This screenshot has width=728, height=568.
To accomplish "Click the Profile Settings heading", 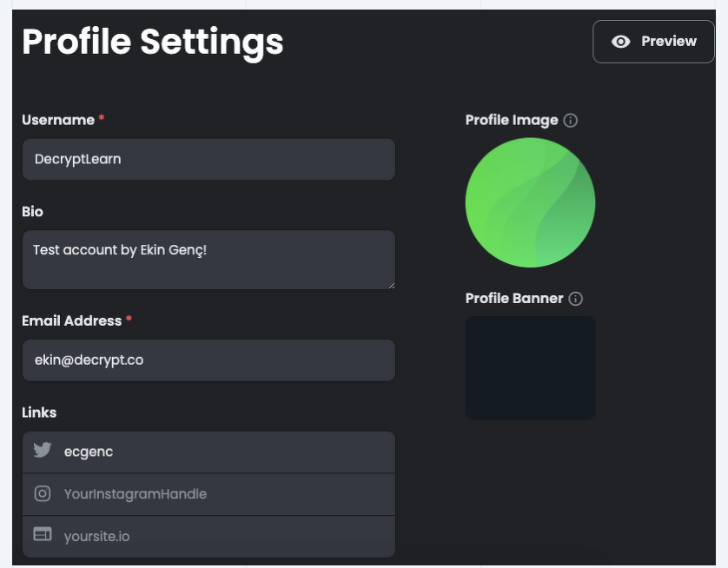I will pos(152,43).
